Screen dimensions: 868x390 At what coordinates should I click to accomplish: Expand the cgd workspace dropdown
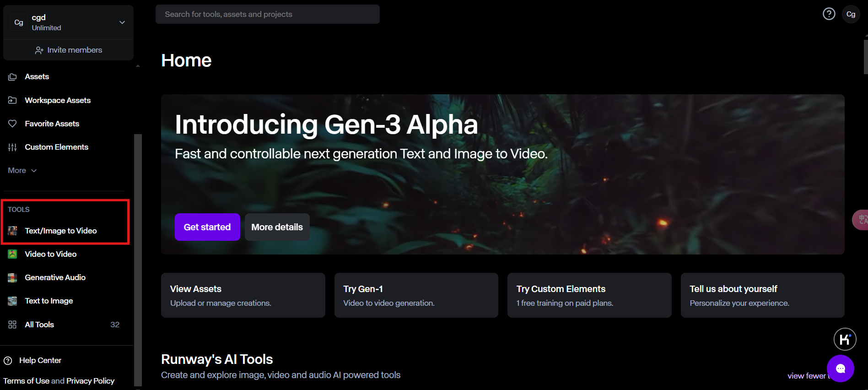click(122, 22)
